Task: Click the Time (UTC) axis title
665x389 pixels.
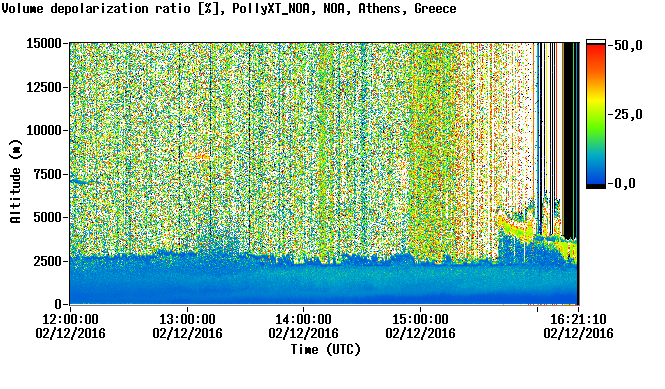Action: [x=325, y=349]
